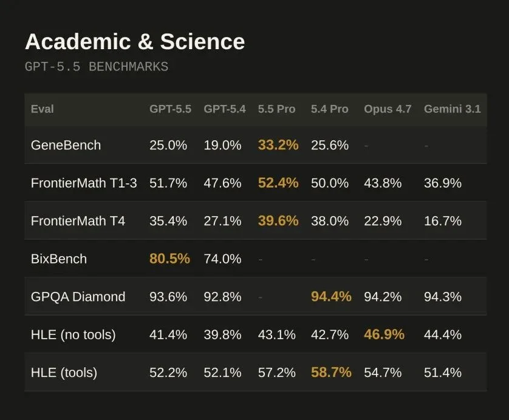Select the "HLE (tools)" row label
This screenshot has height=420, width=509.
coord(64,373)
